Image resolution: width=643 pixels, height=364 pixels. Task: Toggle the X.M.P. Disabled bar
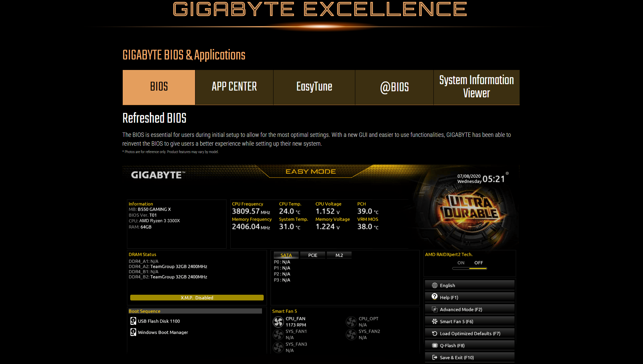(197, 297)
